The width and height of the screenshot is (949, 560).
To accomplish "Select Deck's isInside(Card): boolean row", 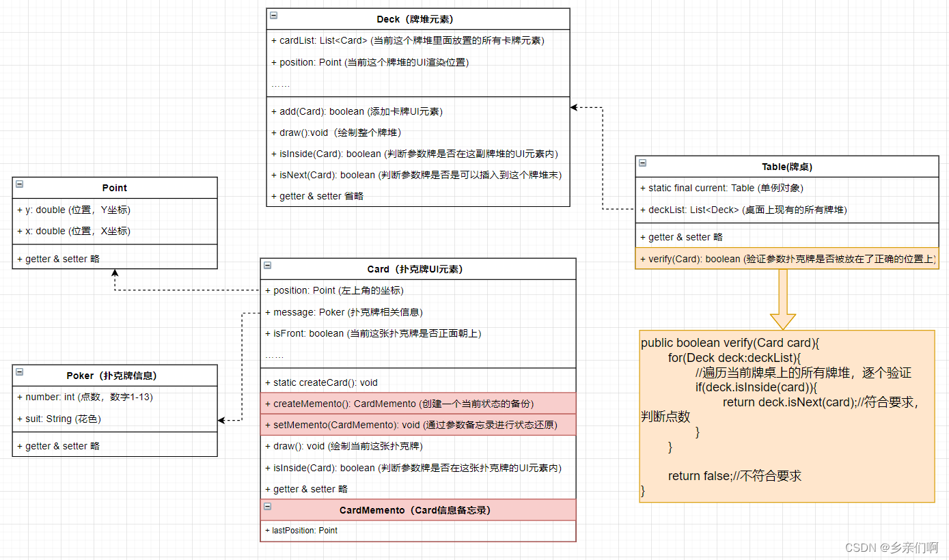I will coord(418,154).
